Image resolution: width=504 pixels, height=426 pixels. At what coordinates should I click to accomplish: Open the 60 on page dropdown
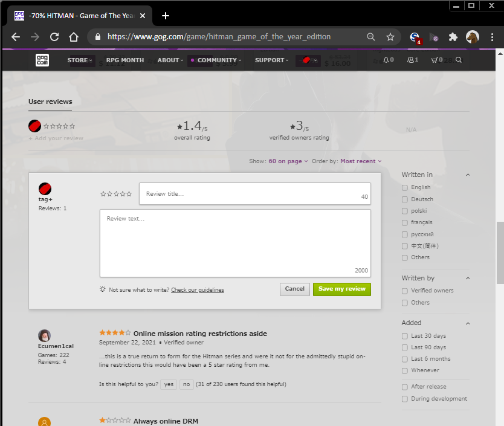click(288, 161)
